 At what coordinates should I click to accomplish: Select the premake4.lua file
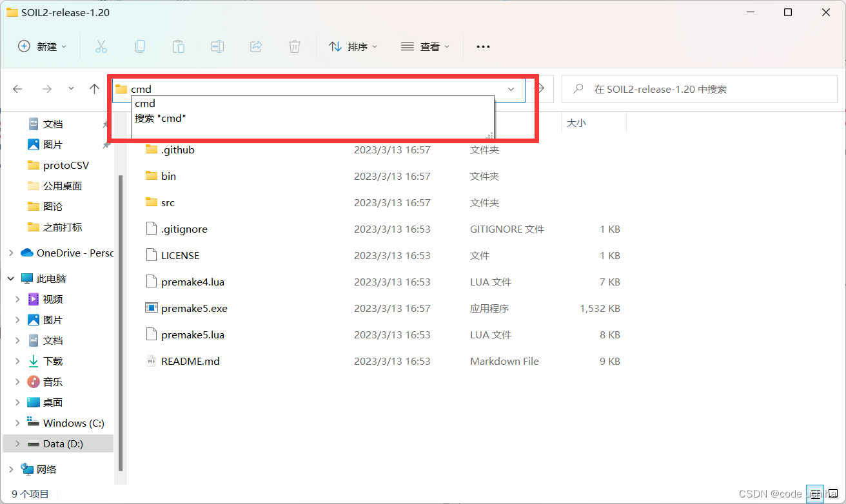click(193, 282)
